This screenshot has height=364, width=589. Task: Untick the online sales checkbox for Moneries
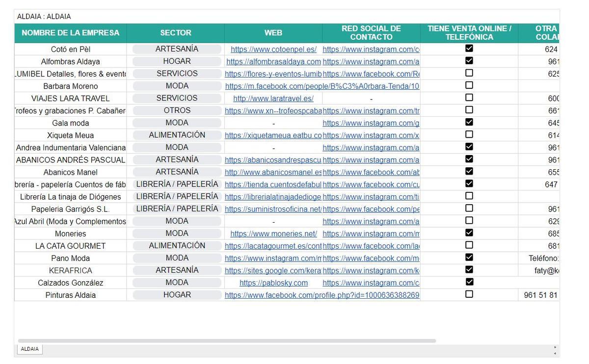(469, 233)
